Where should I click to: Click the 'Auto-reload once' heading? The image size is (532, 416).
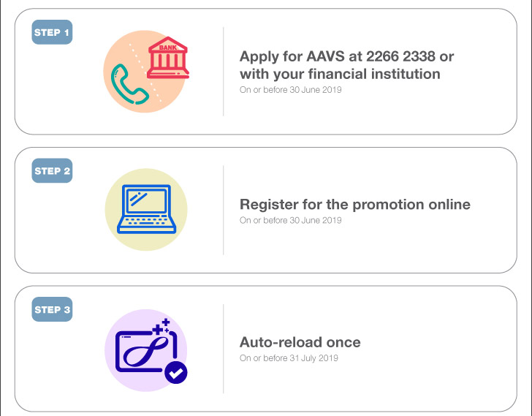300,342
